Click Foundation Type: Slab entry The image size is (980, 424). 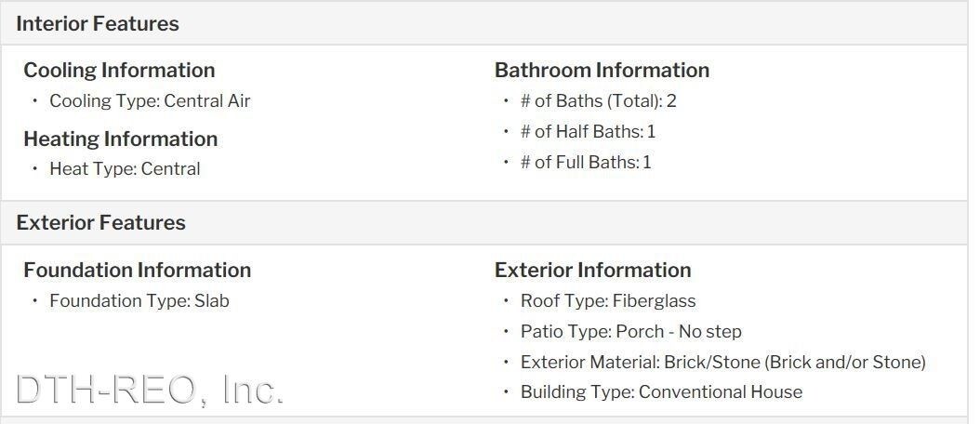(x=139, y=301)
